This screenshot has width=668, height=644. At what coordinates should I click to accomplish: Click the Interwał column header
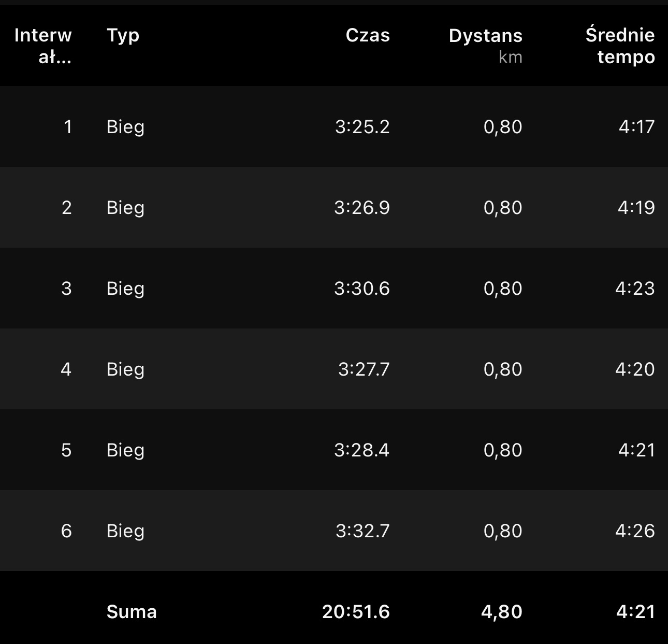coord(43,46)
